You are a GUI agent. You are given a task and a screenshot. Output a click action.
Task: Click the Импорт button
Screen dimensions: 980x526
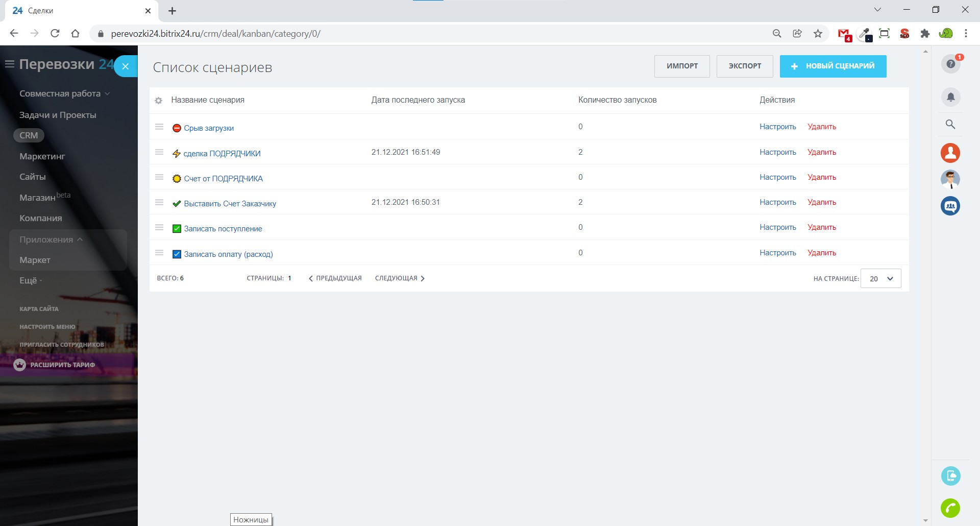click(682, 66)
